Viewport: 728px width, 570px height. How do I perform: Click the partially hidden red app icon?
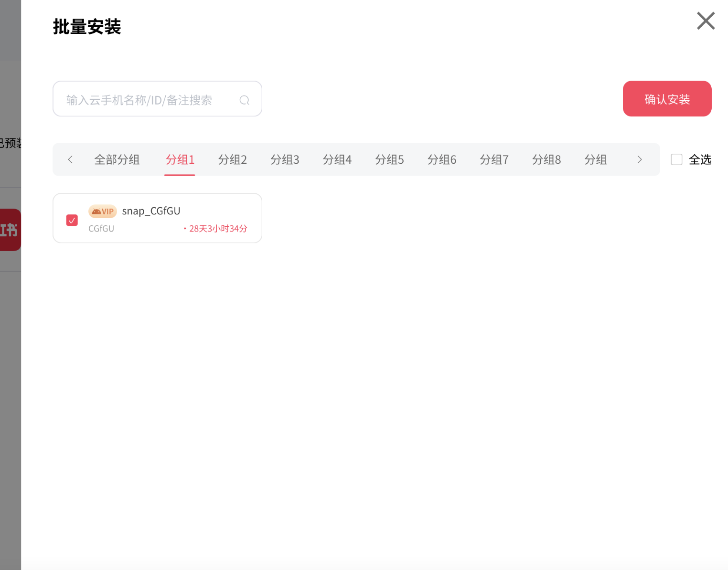[10, 230]
